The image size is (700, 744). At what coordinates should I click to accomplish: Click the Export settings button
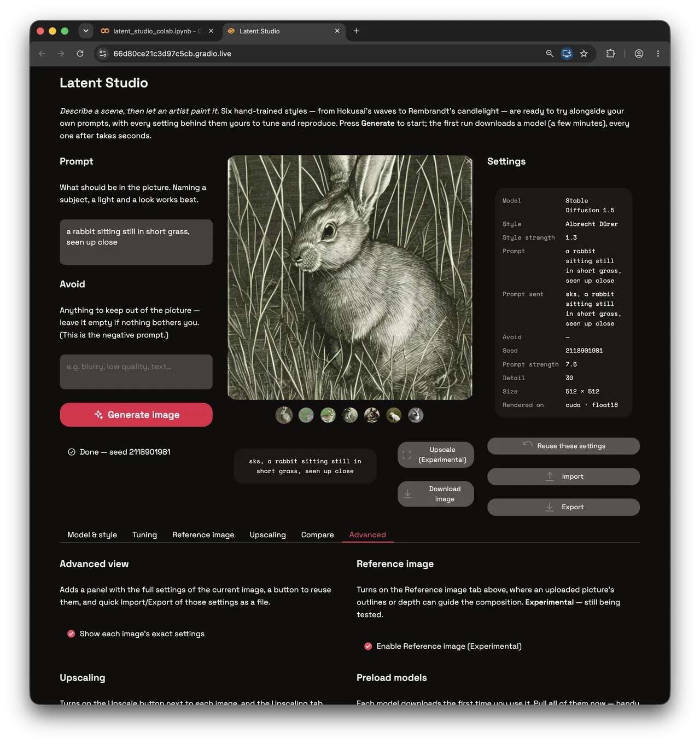[564, 507]
